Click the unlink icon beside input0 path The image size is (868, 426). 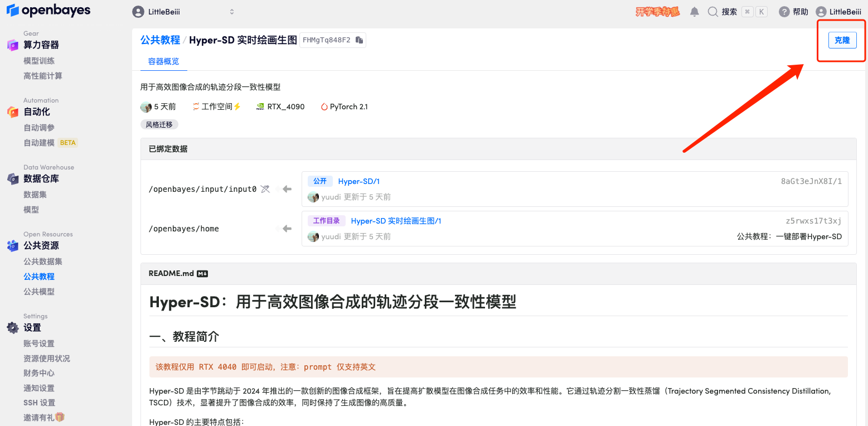pyautogui.click(x=265, y=189)
